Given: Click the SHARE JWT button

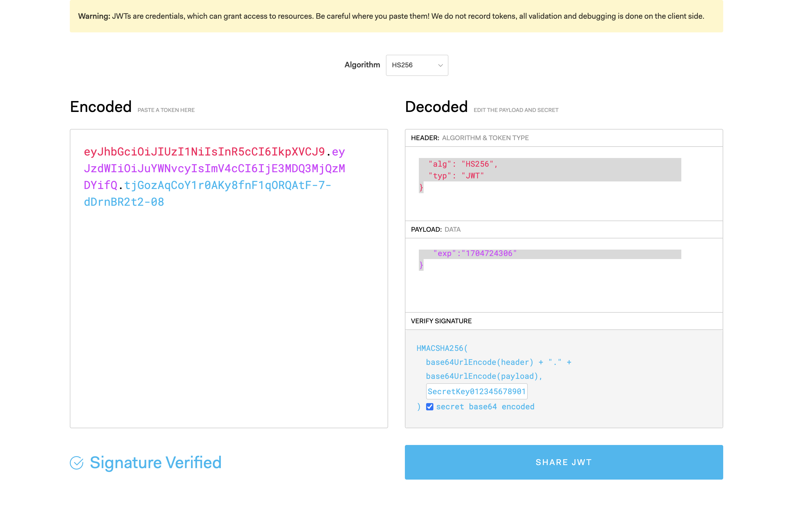Looking at the screenshot, I should pos(564,462).
